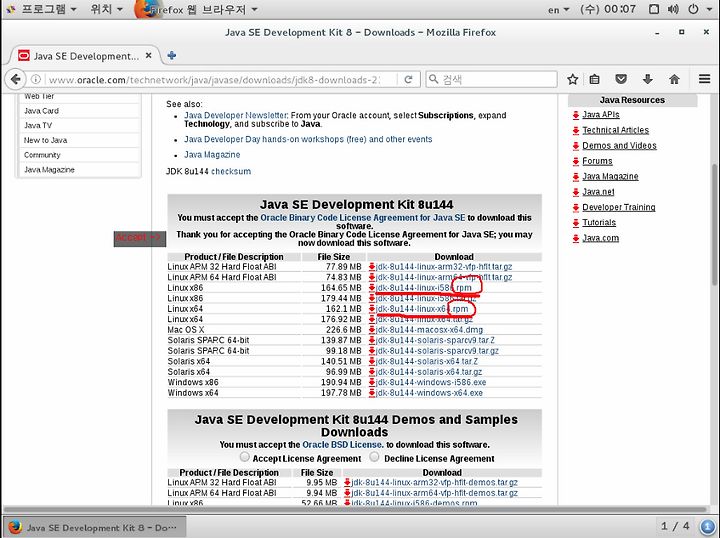Click red arrow icon beside Tutorials
The width and height of the screenshot is (720, 538).
576,223
